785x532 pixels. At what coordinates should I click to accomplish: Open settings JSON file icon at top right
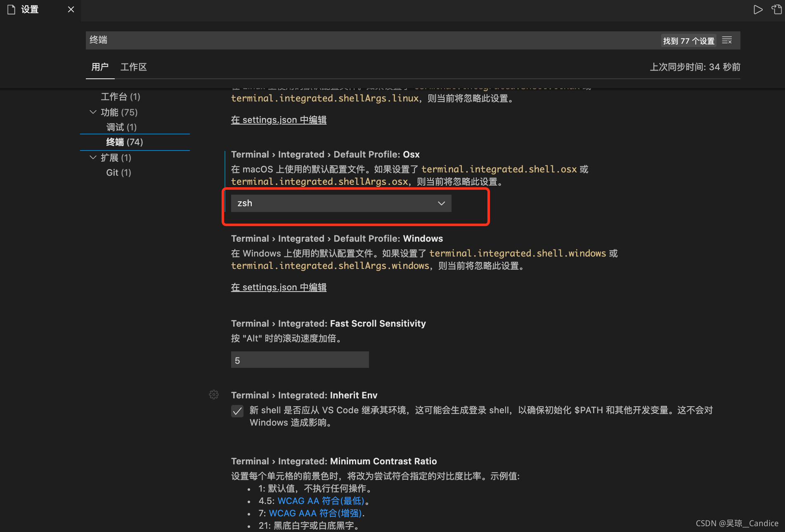tap(776, 9)
